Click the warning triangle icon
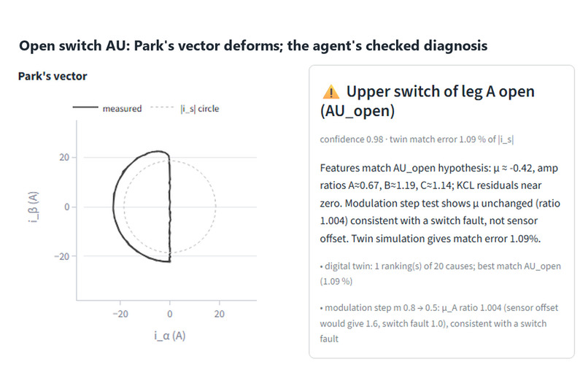588x392 pixels. [330, 92]
